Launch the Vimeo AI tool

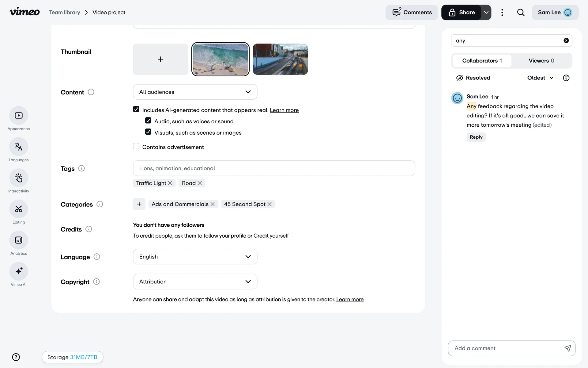[x=19, y=271]
